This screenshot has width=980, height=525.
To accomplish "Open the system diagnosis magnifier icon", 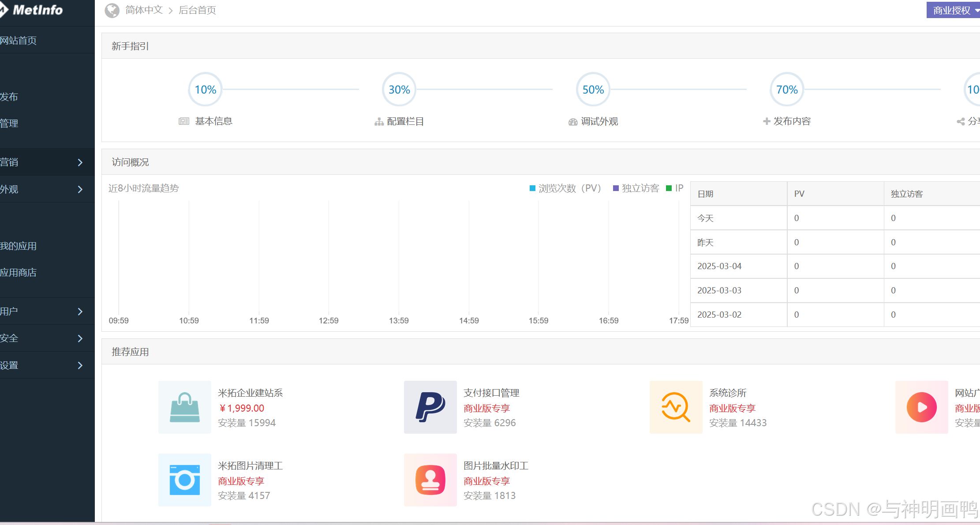I will [676, 407].
